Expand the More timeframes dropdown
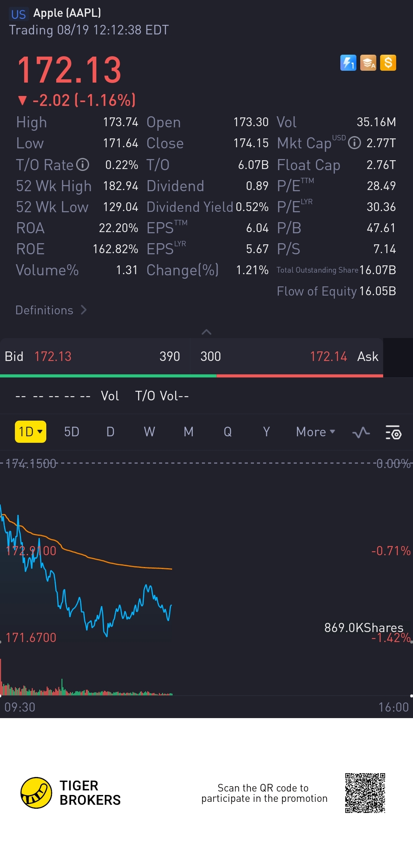 (x=315, y=432)
